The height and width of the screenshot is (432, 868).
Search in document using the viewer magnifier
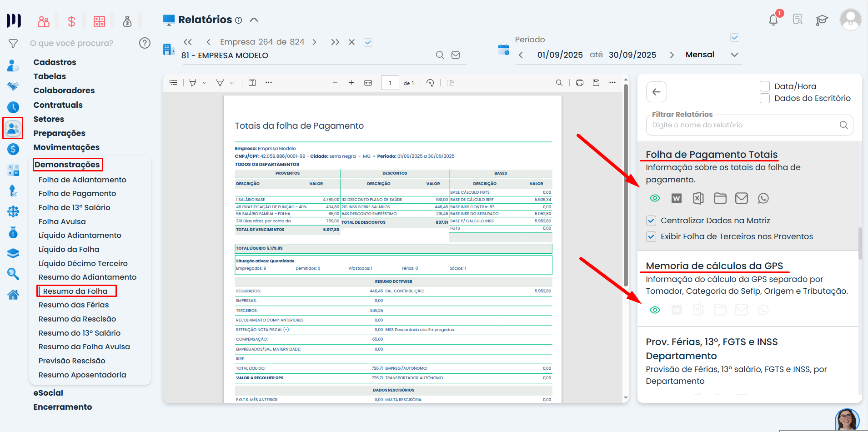(x=559, y=83)
